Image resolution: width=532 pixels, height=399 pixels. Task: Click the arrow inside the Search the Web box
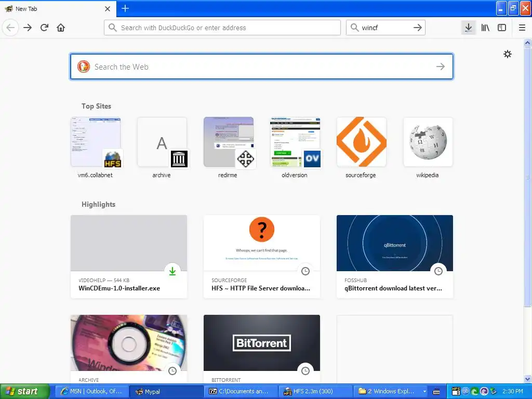pyautogui.click(x=441, y=66)
